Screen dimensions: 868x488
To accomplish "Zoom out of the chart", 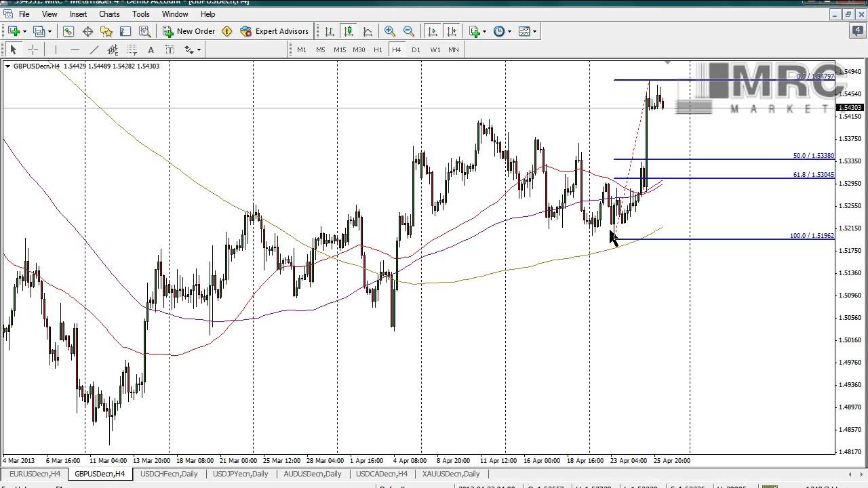I will click(409, 31).
